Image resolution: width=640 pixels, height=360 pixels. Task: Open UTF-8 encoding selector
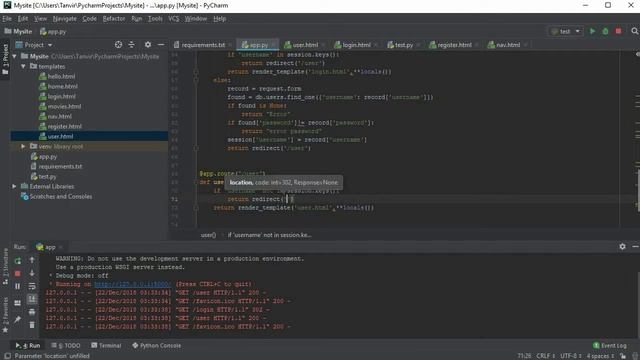570,356
